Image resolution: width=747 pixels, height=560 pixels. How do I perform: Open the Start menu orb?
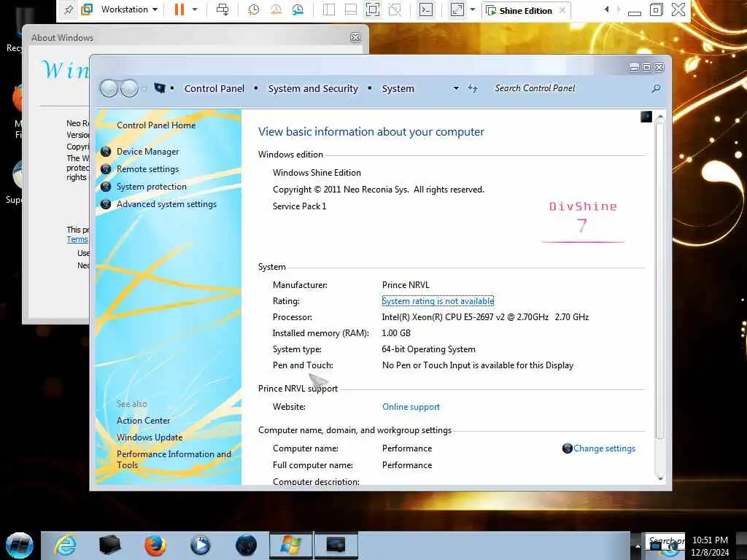[20, 545]
